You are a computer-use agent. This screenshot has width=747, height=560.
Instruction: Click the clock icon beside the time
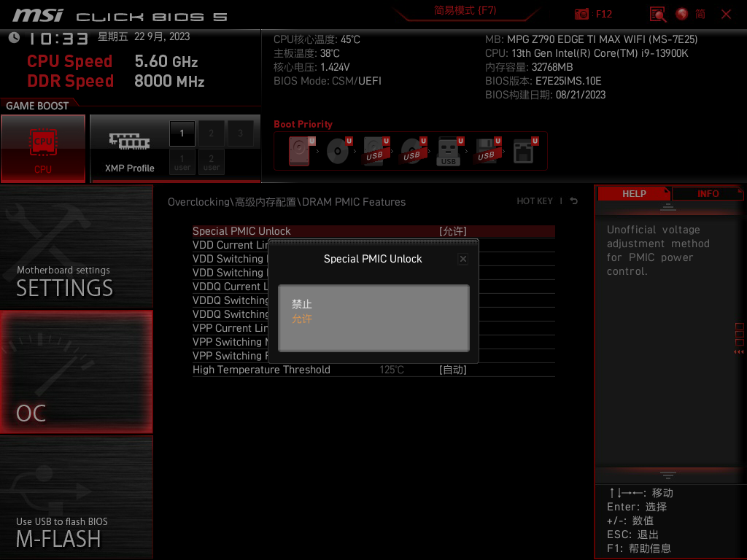pos(15,37)
